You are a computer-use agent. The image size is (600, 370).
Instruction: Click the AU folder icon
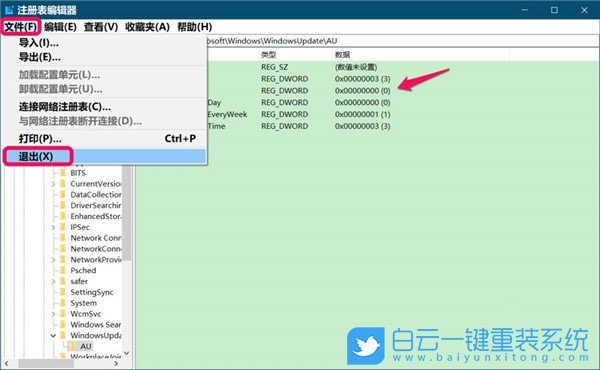coord(73,346)
